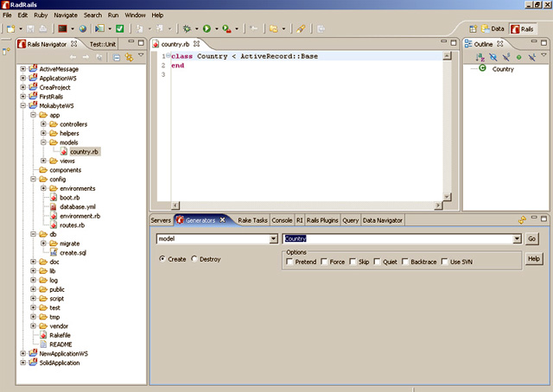
Task: Expand the vendor folder
Action: [33, 326]
